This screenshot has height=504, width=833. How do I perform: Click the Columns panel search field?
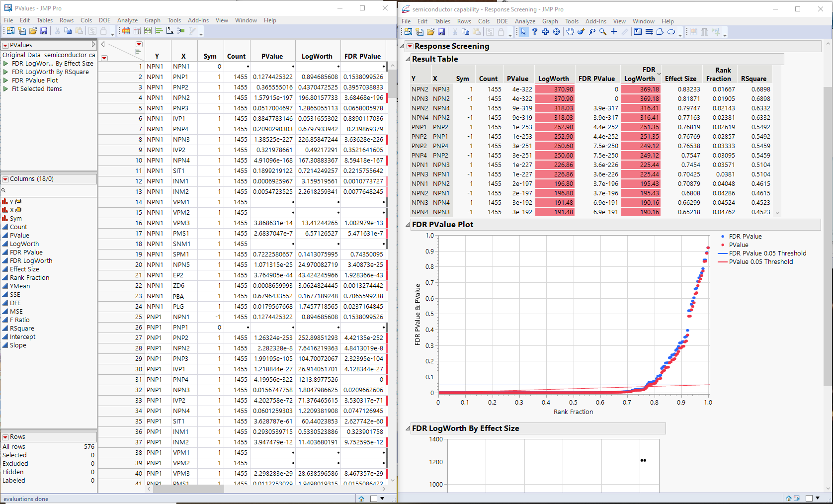pyautogui.click(x=50, y=190)
